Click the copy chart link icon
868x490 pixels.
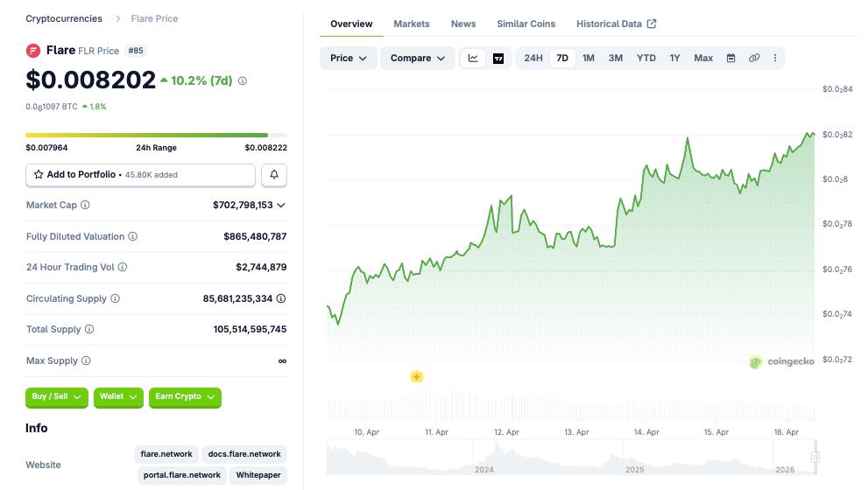(753, 59)
